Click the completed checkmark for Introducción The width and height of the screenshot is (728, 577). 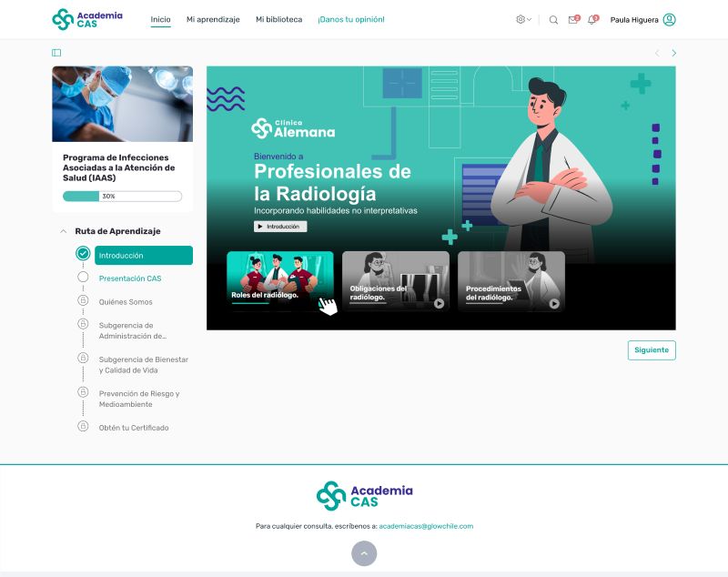[x=83, y=254]
